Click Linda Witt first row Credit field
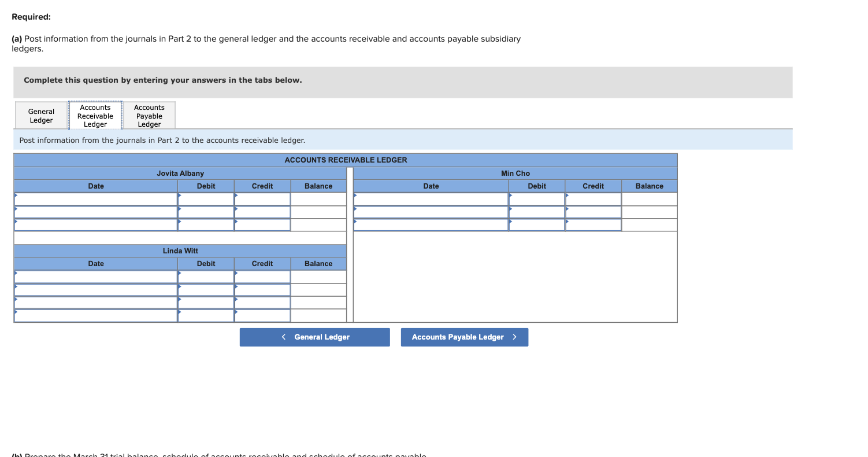The height and width of the screenshot is (457, 868). coord(262,277)
